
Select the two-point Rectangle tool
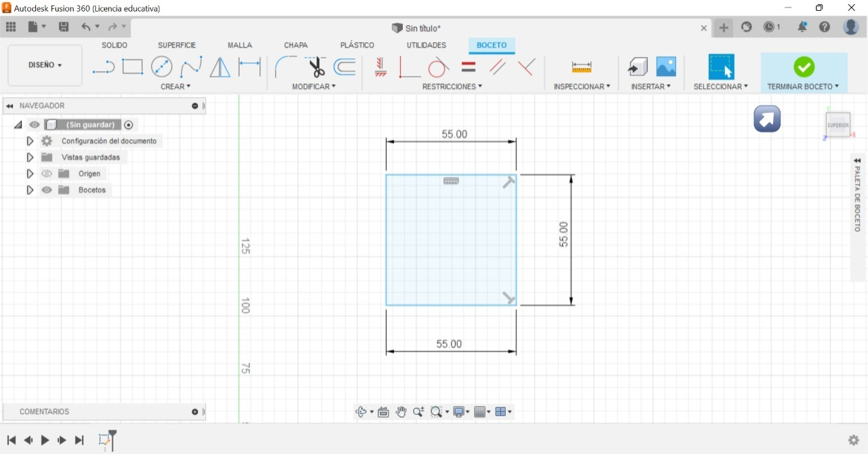pos(132,67)
